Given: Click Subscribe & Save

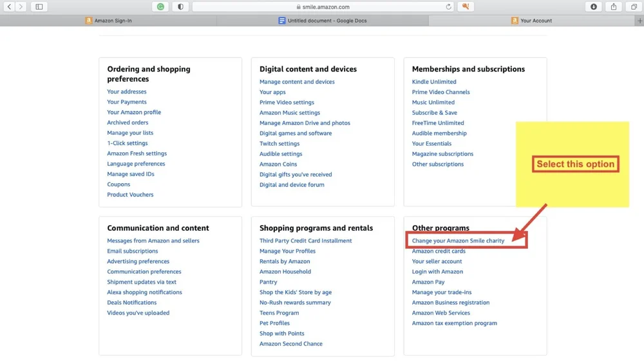Looking at the screenshot, I should [x=435, y=113].
